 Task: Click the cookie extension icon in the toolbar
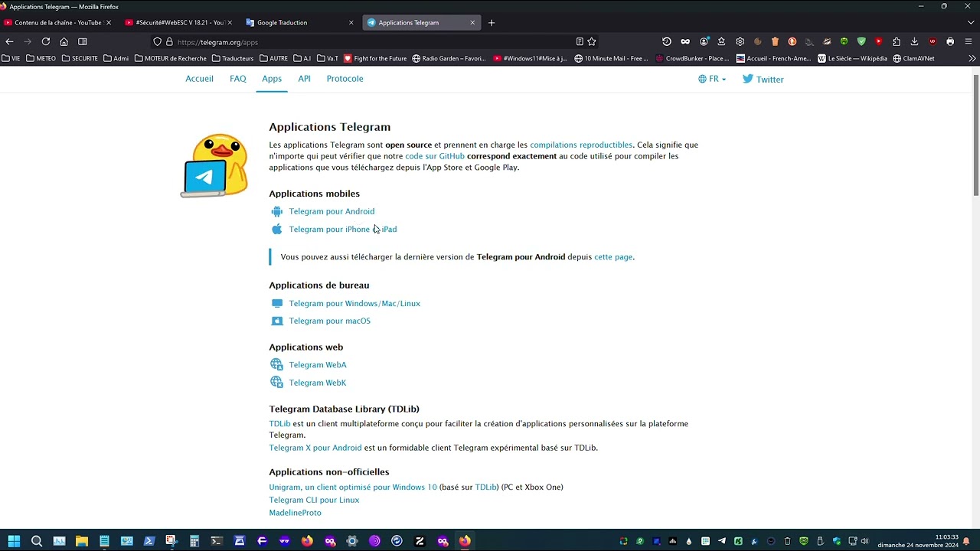coord(758,41)
